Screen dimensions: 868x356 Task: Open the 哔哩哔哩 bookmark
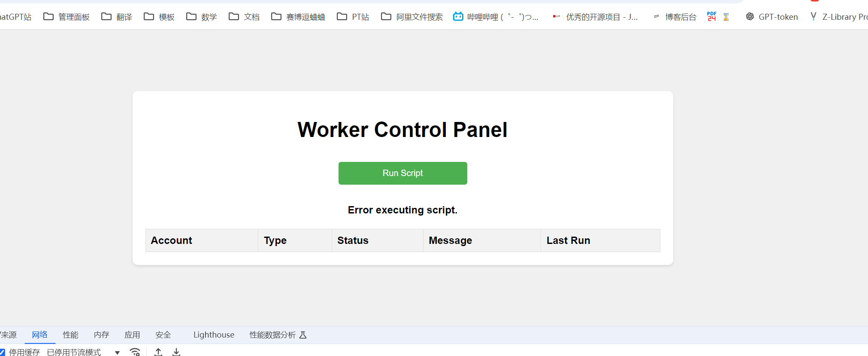pyautogui.click(x=496, y=17)
